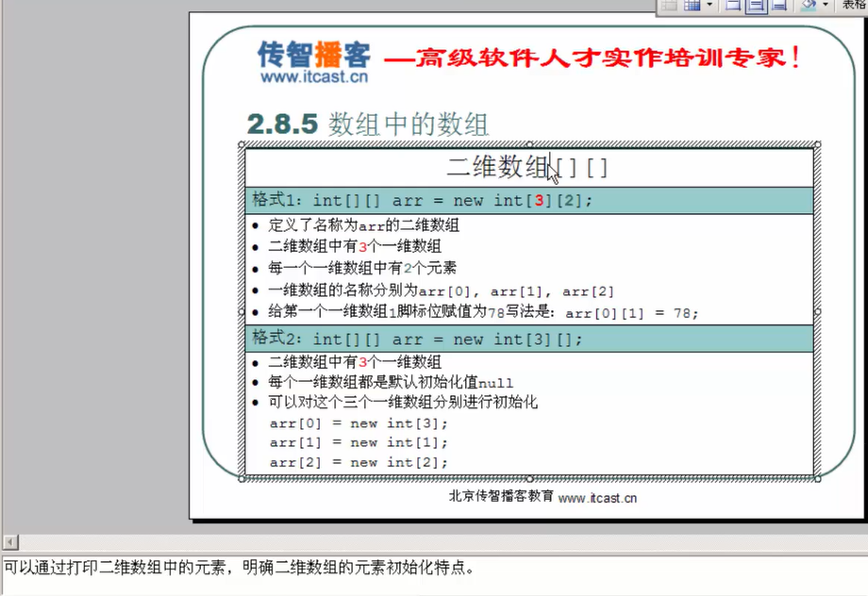Apply the fill color paint bucket icon
868x596 pixels.
pyautogui.click(x=809, y=5)
